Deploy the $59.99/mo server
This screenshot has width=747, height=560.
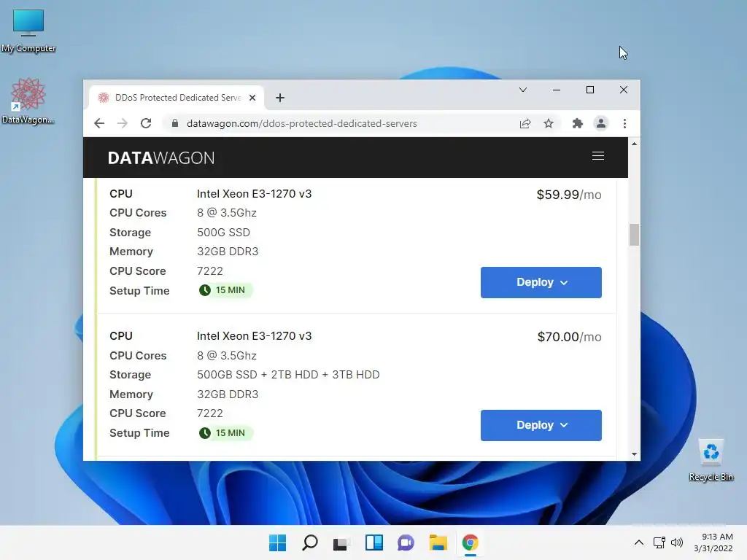[x=541, y=282]
